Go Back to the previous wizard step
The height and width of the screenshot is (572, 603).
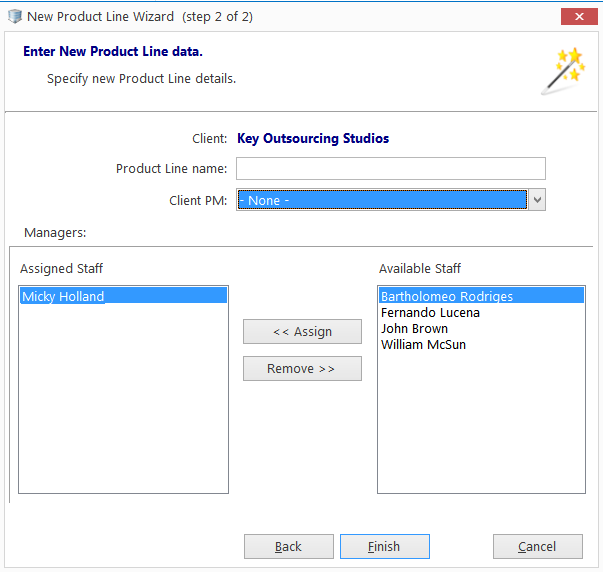[x=289, y=546]
